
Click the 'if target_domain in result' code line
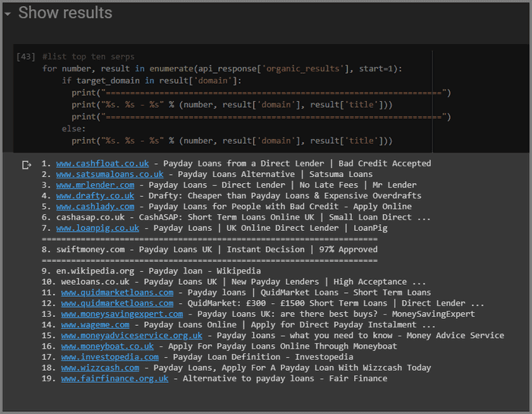[x=151, y=81]
